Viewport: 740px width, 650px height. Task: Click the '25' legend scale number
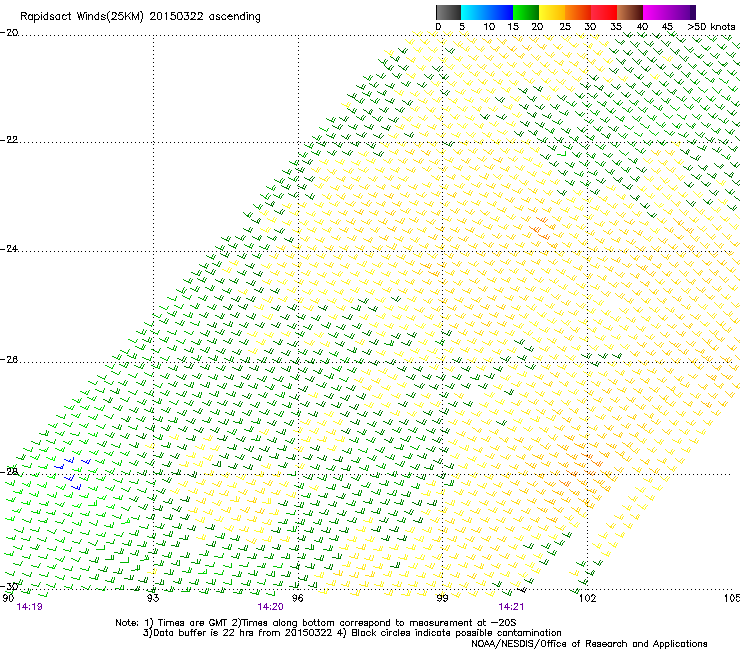pyautogui.click(x=565, y=27)
